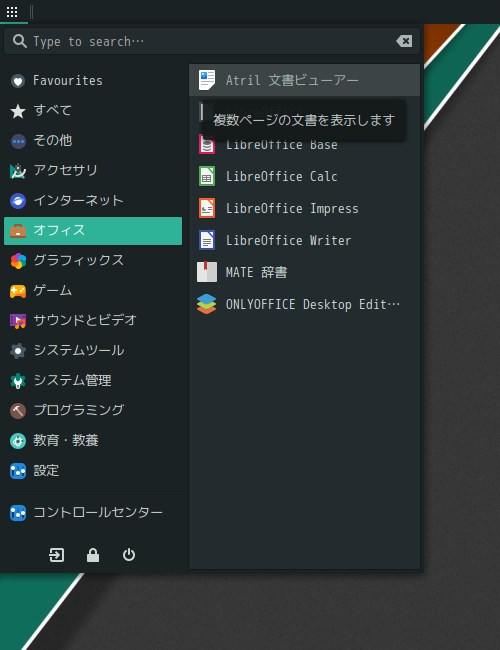This screenshot has height=650, width=500.
Task: Click the wrench gear icon beside システム管理
Action: (x=18, y=381)
